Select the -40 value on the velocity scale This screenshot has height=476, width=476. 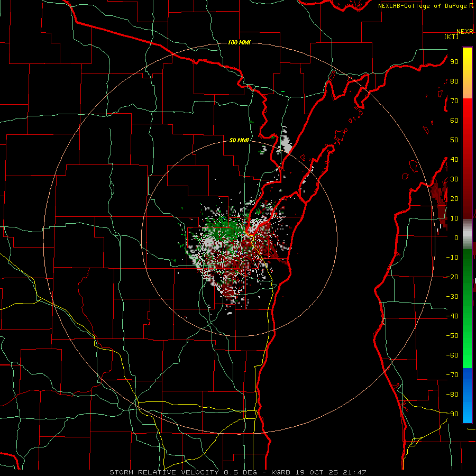(x=452, y=316)
